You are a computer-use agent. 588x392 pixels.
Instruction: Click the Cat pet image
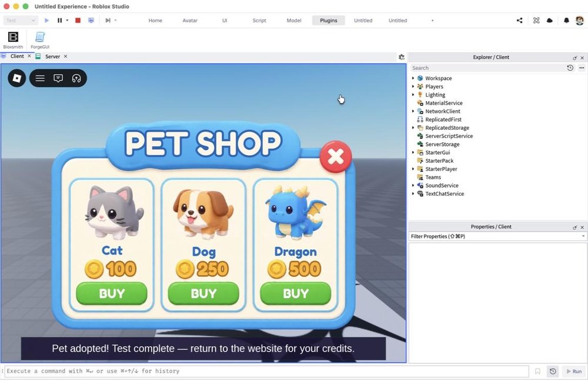click(113, 213)
